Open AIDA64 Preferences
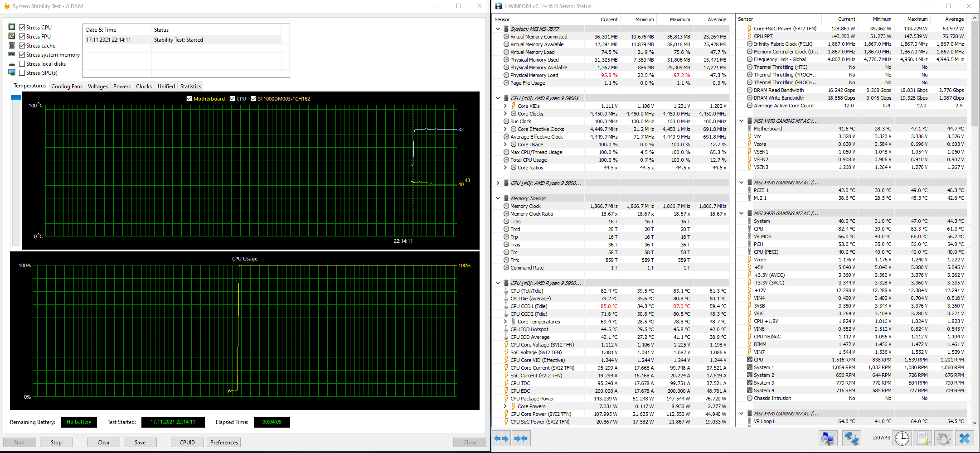 (224, 443)
